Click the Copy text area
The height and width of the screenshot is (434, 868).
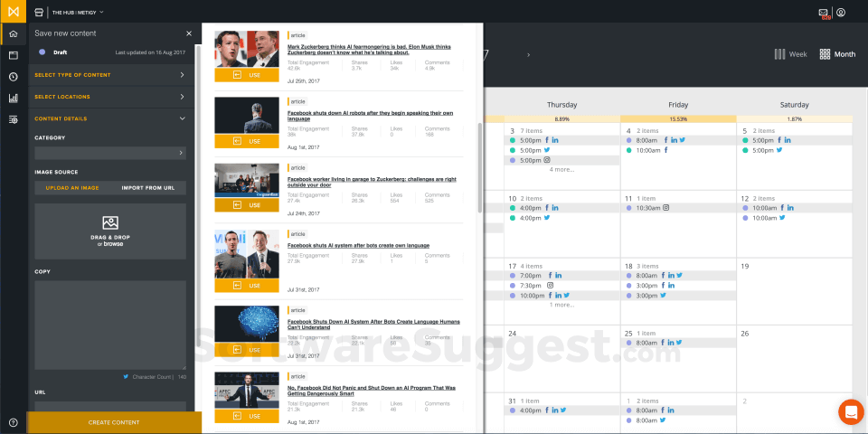pos(110,325)
